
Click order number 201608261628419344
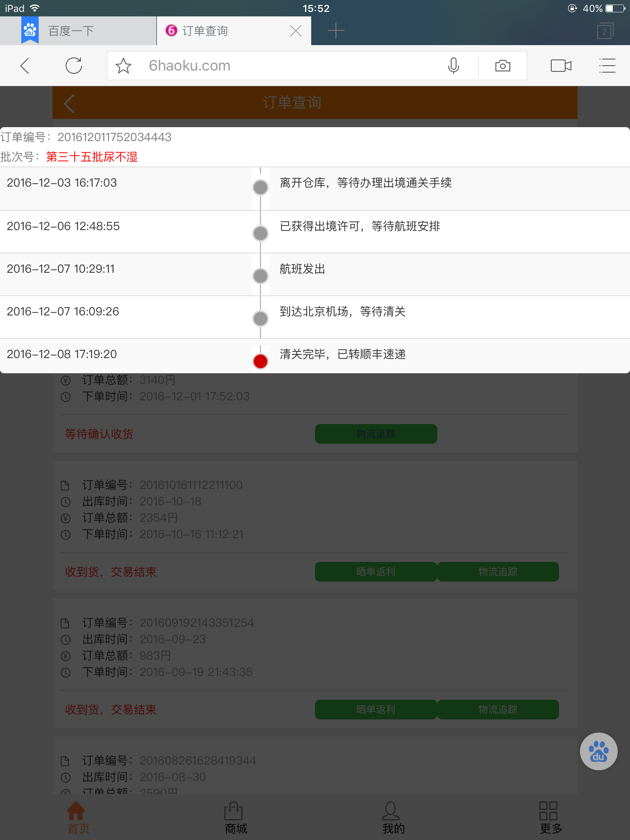click(198, 760)
